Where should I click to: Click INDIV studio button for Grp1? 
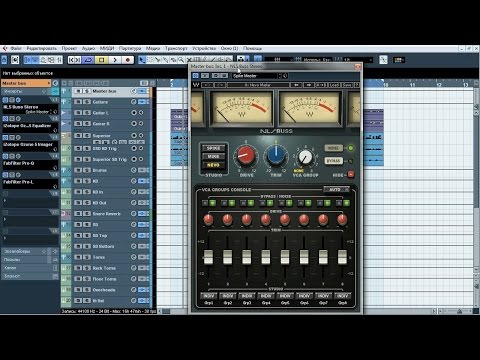(209, 296)
